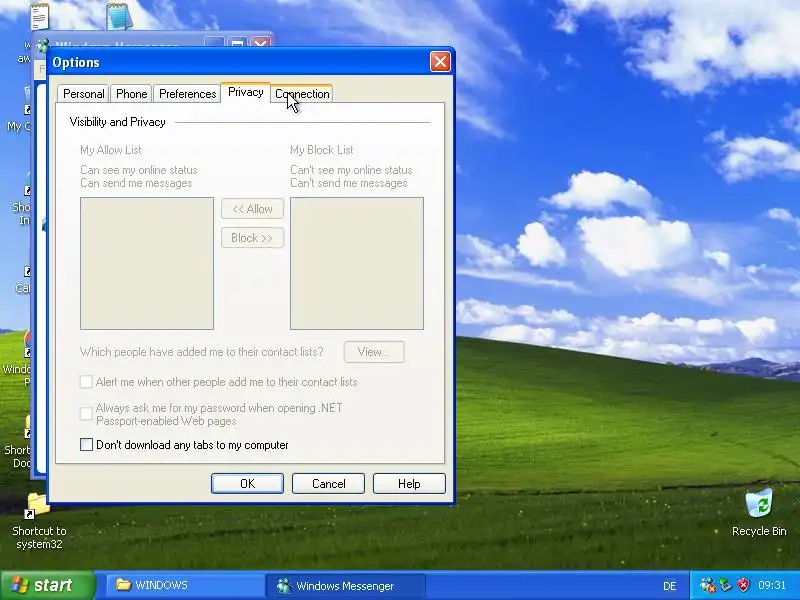Click inside the My Block List box
This screenshot has height=600, width=800.
point(357,263)
